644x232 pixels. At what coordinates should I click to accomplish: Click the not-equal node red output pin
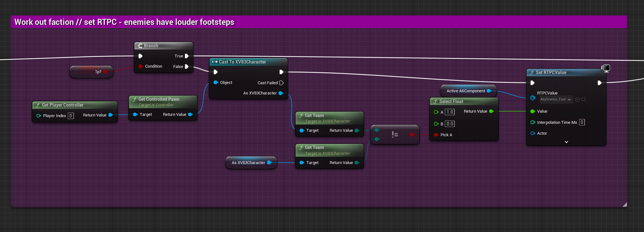pyautogui.click(x=412, y=135)
